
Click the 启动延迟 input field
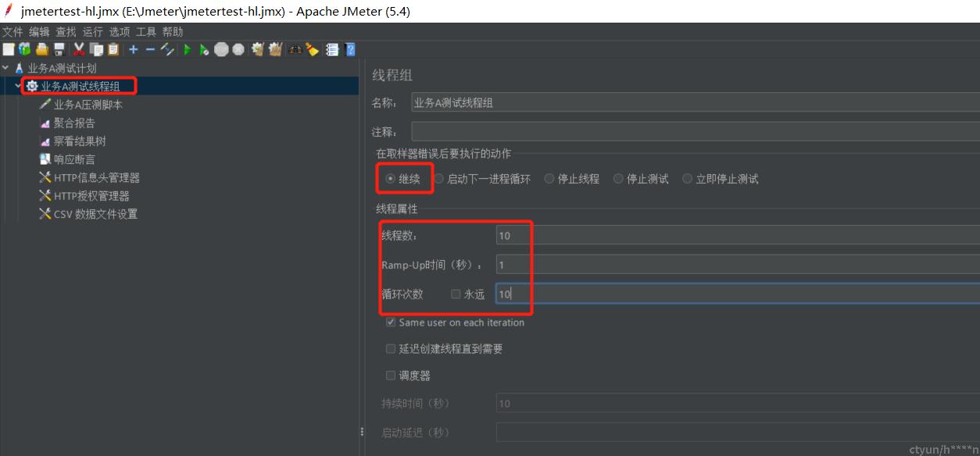pyautogui.click(x=738, y=433)
